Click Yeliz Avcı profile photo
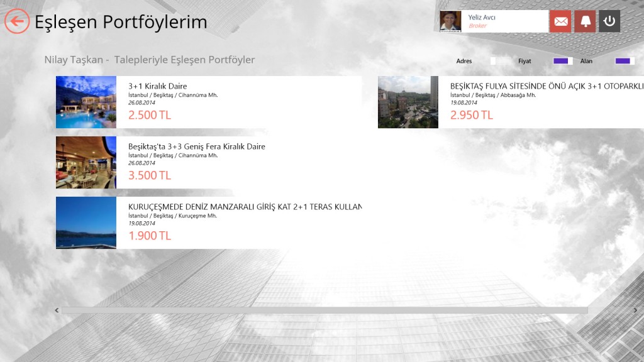The width and height of the screenshot is (644, 362). [450, 21]
